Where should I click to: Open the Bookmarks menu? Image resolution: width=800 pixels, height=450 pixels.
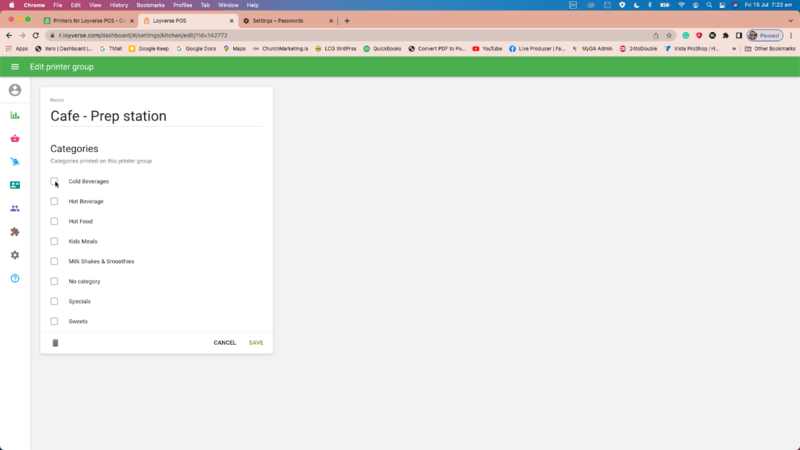(x=151, y=5)
